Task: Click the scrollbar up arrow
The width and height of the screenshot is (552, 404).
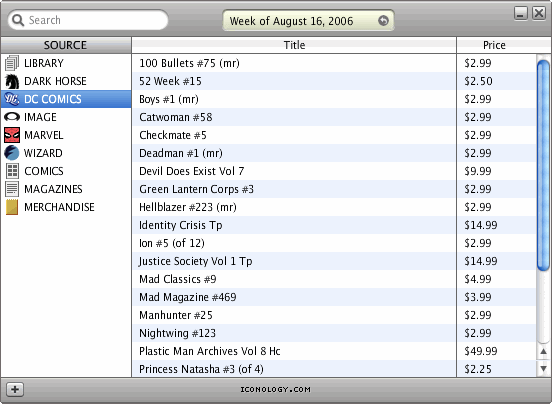Action: pos(543,351)
